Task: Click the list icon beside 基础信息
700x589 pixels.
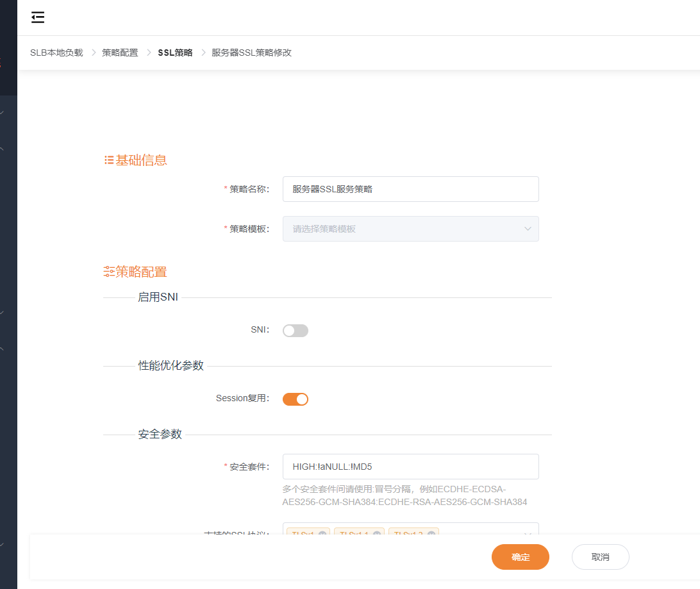Action: coord(108,160)
